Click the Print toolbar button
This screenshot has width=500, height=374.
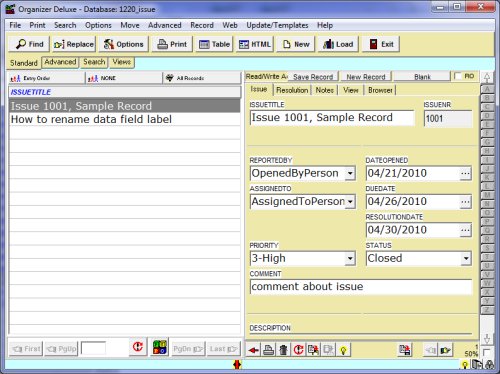172,44
